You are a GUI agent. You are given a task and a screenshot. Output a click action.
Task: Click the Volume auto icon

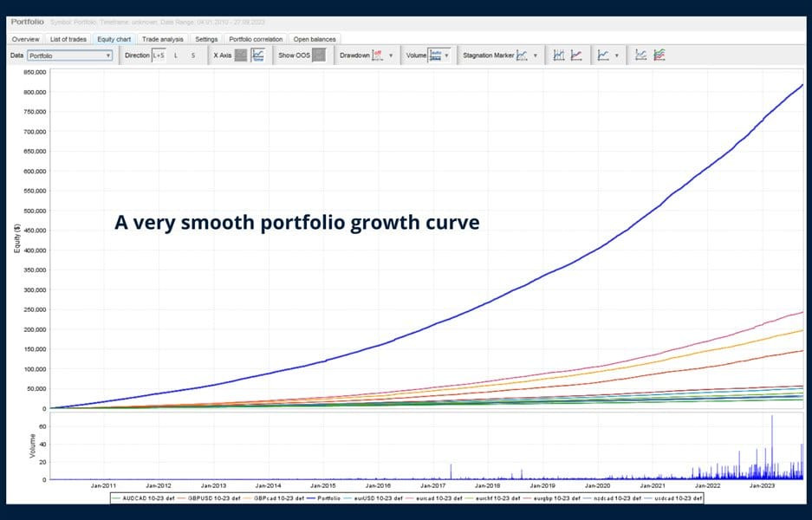(x=436, y=55)
